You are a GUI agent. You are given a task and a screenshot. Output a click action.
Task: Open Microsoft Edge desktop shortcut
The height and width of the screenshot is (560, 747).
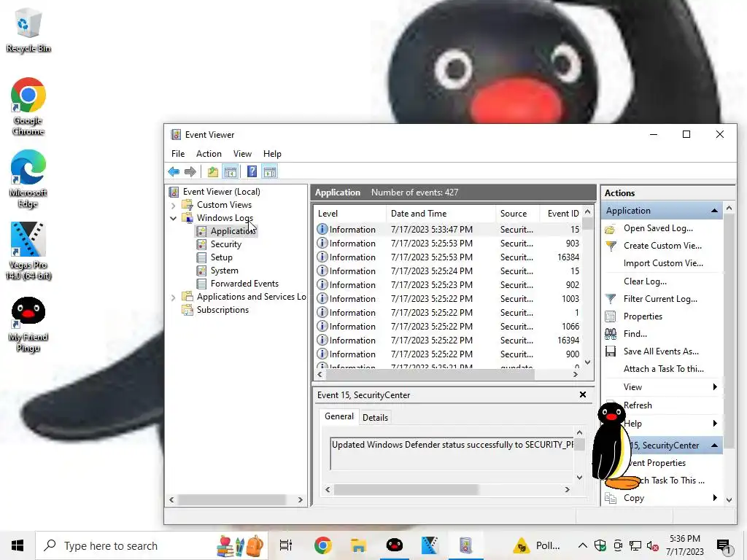pyautogui.click(x=28, y=179)
